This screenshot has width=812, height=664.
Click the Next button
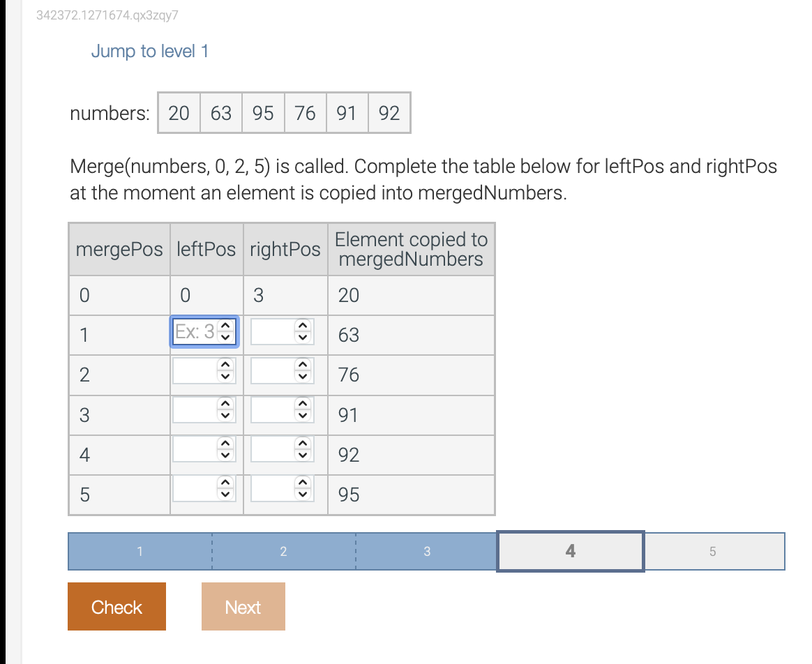tap(243, 606)
